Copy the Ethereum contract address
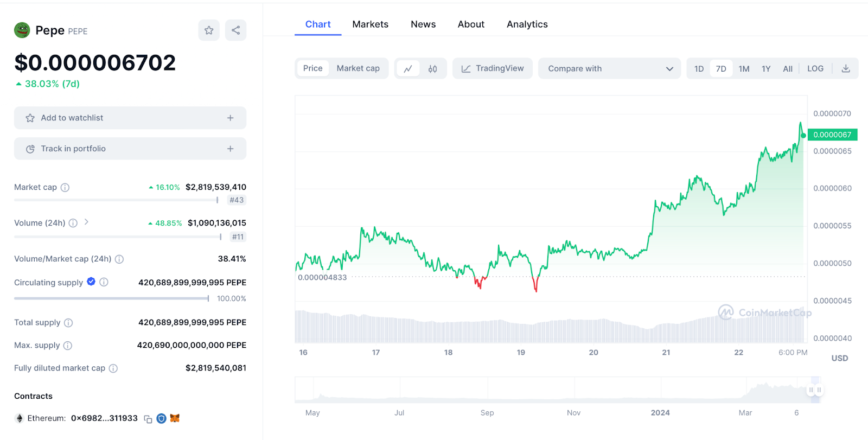Image resolution: width=868 pixels, height=440 pixels. tap(148, 419)
